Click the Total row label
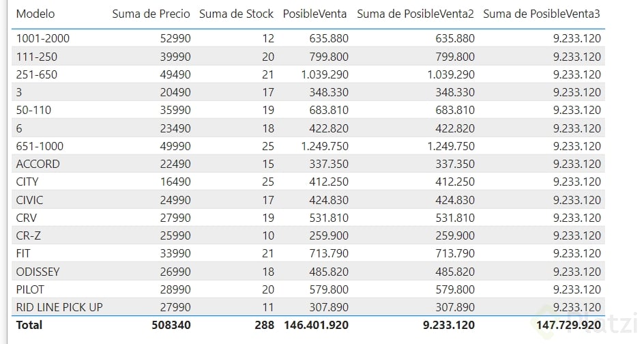644x344 pixels. pyautogui.click(x=29, y=325)
